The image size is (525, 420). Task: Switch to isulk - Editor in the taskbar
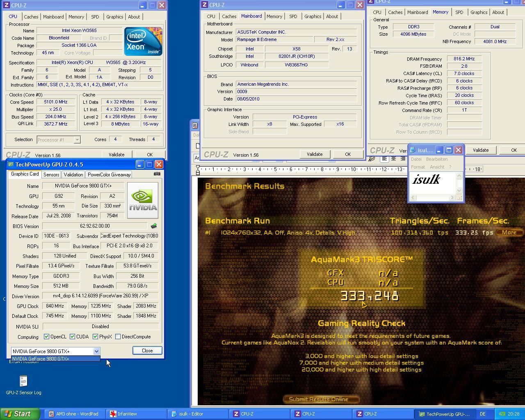click(x=197, y=414)
